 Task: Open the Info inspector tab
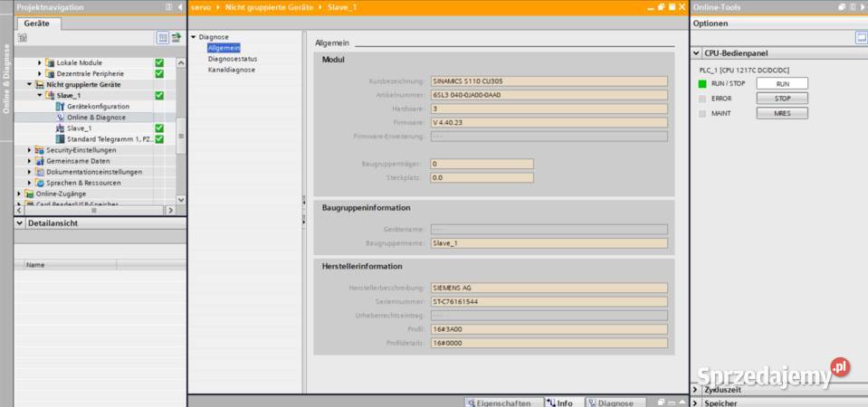coord(562,402)
